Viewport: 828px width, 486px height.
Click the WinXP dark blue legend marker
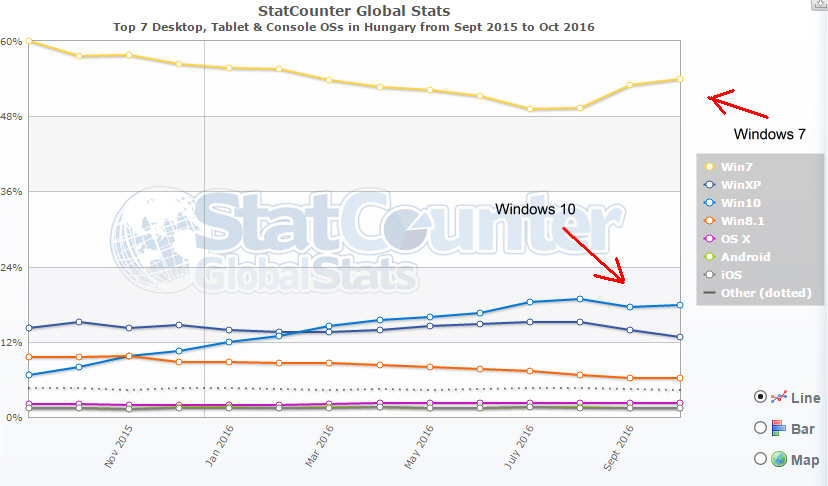(x=710, y=185)
